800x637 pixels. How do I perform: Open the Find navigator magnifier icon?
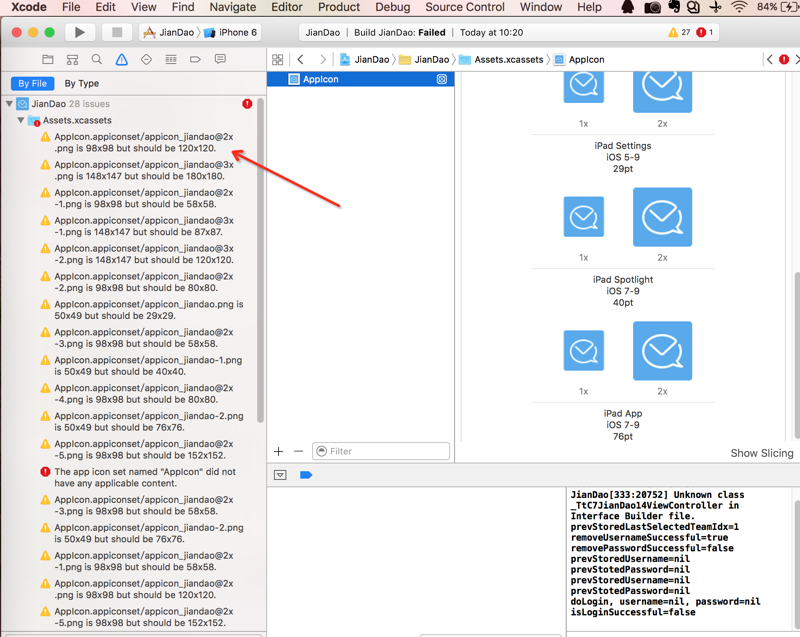[x=97, y=60]
